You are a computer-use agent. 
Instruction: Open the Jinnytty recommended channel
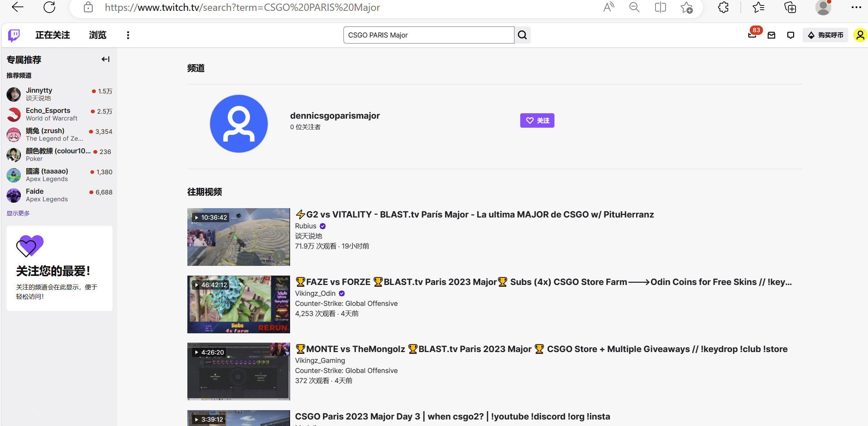(x=59, y=94)
